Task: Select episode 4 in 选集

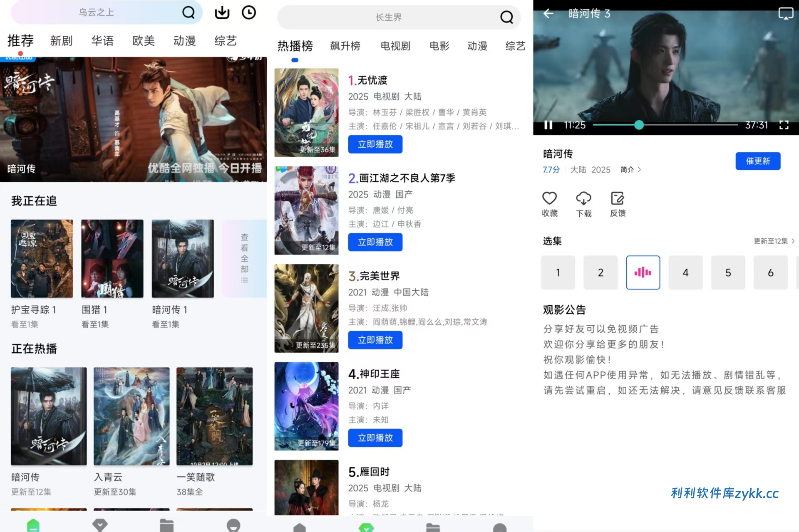Action: 685,272
